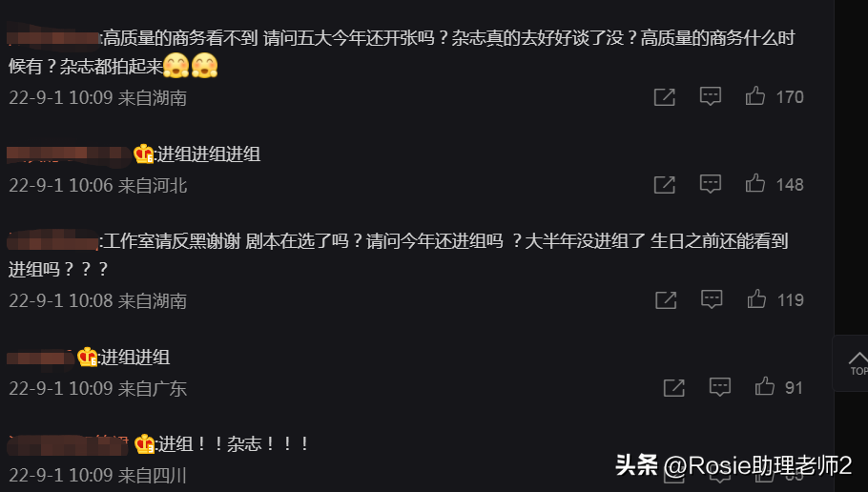Open profile of Guangdong commenter username
This screenshot has width=868, height=492.
40,358
